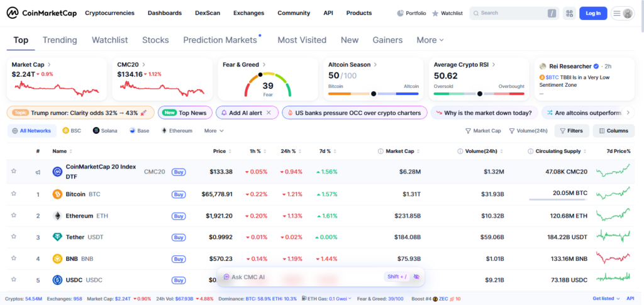Click the CMC20 Index logo icon

click(57, 172)
